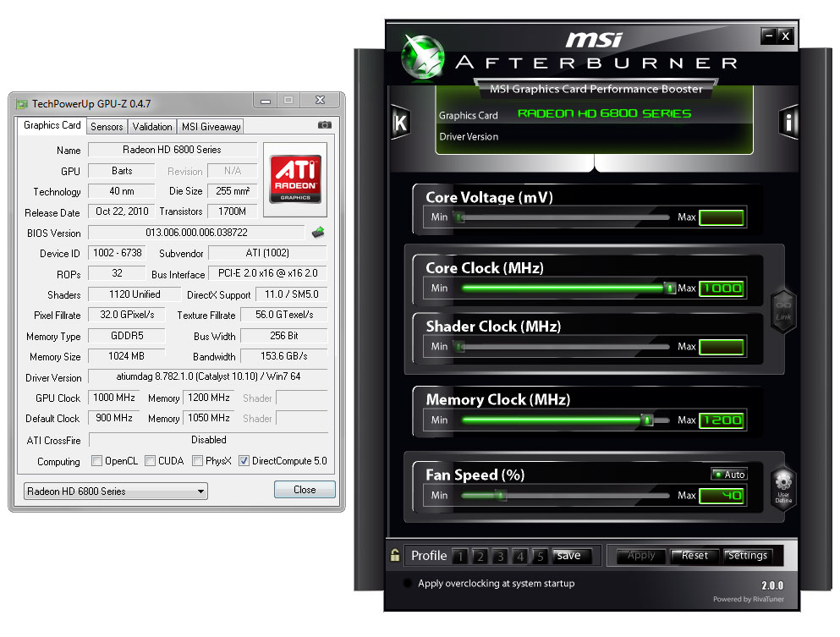The width and height of the screenshot is (840, 637).
Task: Click the profile save button
Action: pos(572,556)
